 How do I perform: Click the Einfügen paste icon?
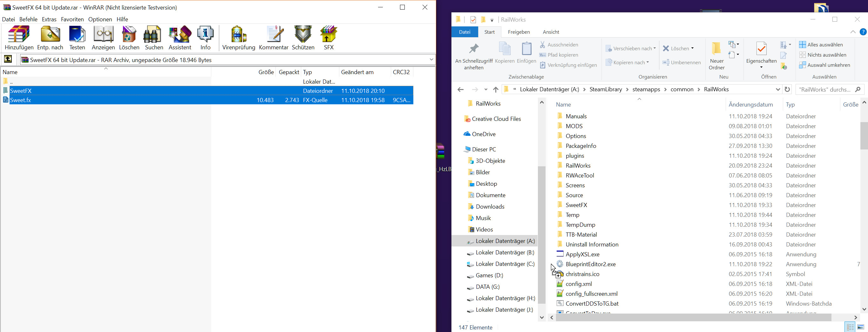pyautogui.click(x=526, y=53)
